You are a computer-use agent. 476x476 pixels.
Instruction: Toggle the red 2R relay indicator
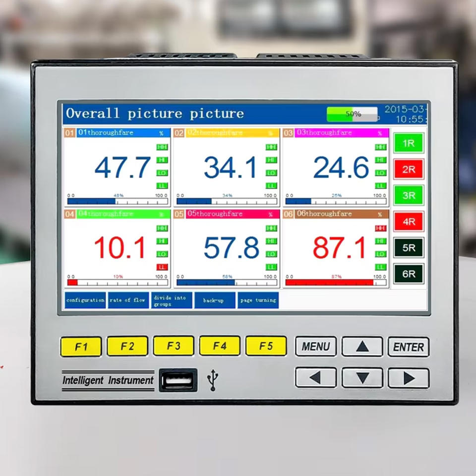point(409,169)
